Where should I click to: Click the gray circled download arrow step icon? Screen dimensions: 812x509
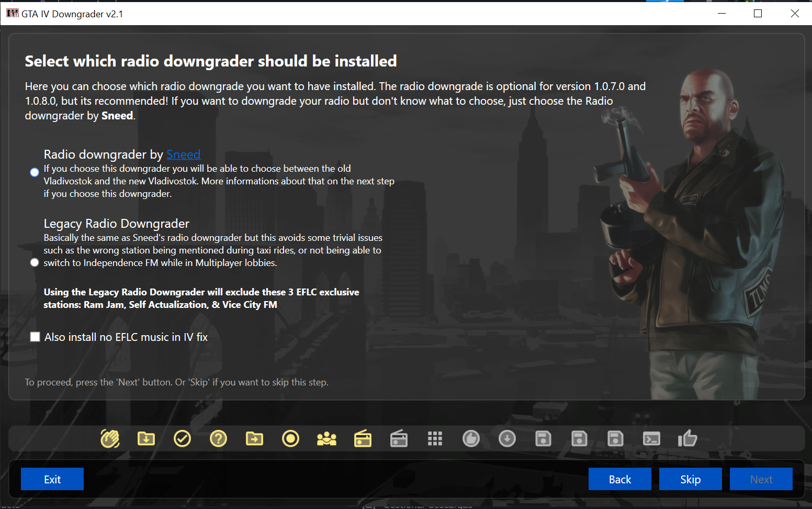pyautogui.click(x=507, y=438)
